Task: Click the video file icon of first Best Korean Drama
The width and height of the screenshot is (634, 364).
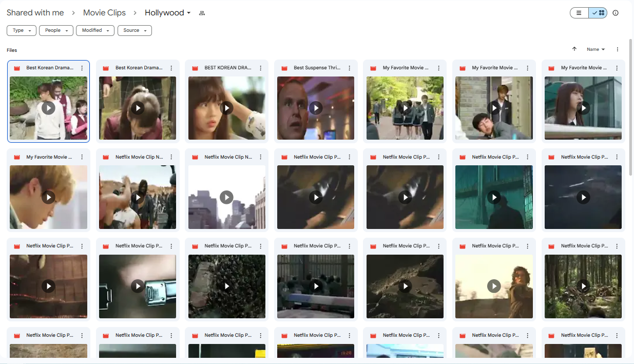Action: (x=17, y=68)
